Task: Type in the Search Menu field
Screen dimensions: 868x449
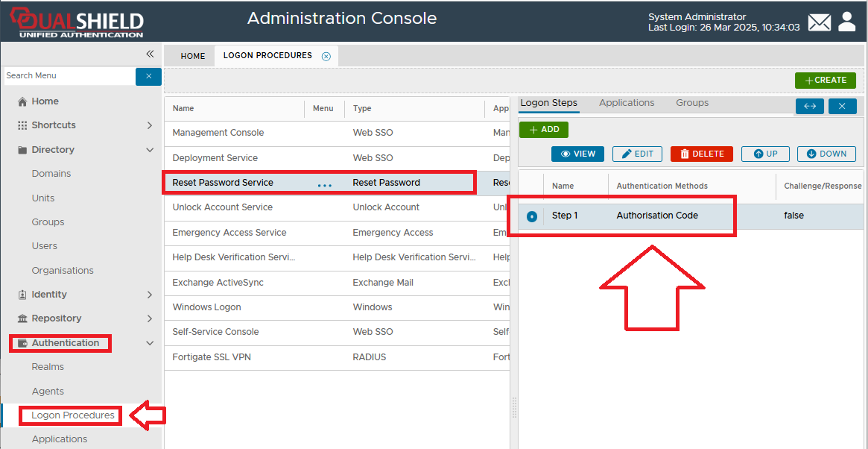Action: [69, 76]
